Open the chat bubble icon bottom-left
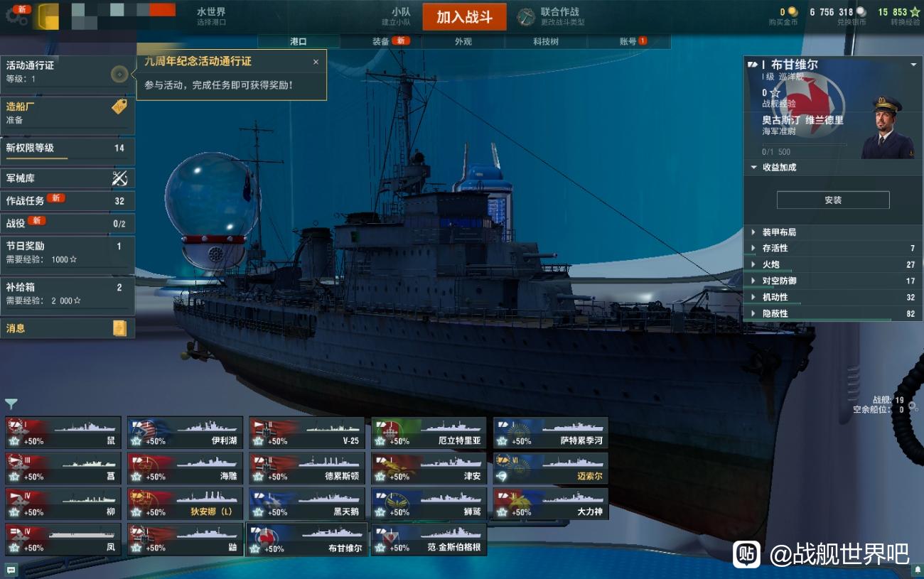This screenshot has width=924, height=579. (x=11, y=570)
